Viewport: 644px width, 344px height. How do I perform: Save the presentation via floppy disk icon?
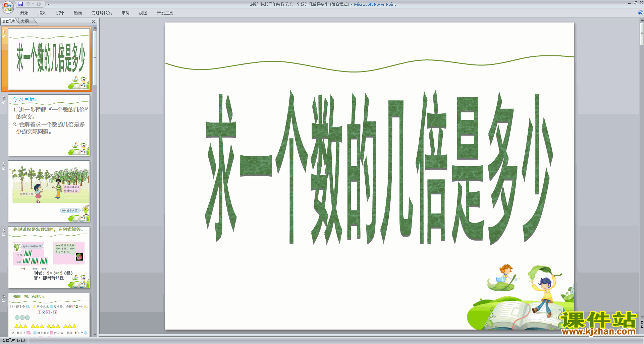20,4
